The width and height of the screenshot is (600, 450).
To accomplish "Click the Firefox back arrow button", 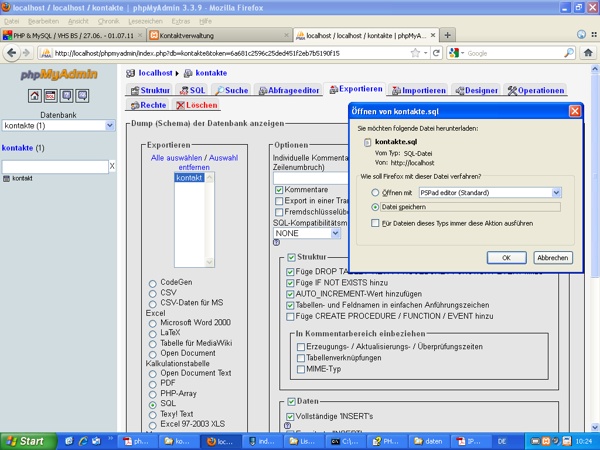I will tap(12, 53).
